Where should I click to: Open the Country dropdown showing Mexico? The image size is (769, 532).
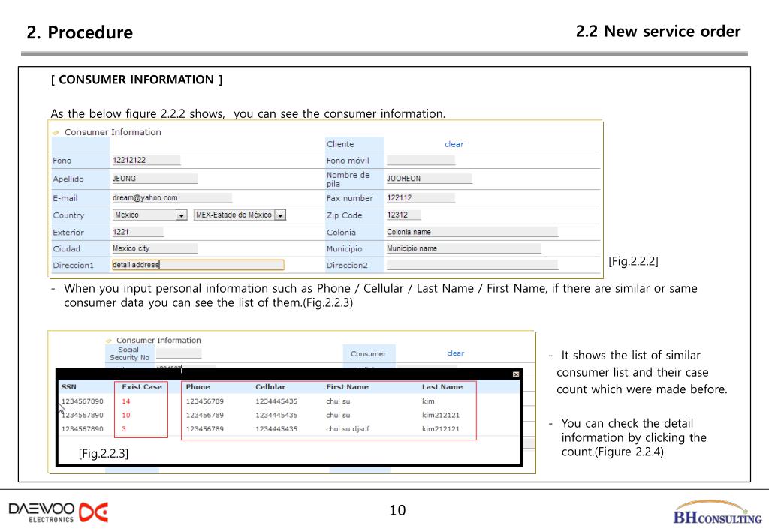tap(181, 215)
